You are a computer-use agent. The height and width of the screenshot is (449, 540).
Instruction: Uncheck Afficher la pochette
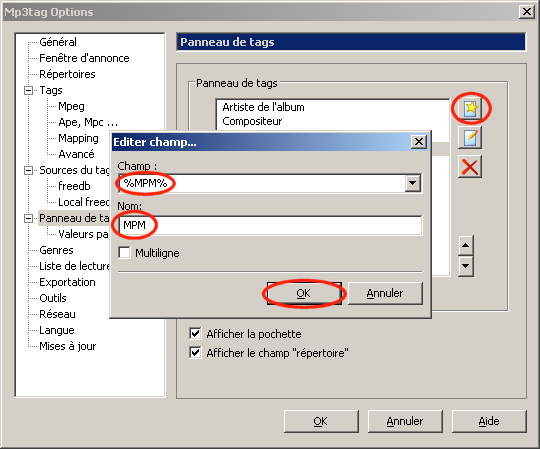point(195,334)
